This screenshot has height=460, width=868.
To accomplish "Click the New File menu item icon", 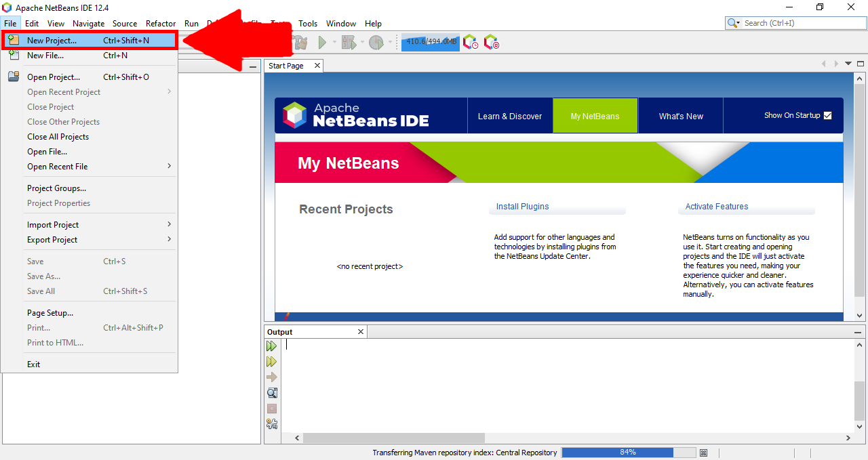I will tap(14, 56).
